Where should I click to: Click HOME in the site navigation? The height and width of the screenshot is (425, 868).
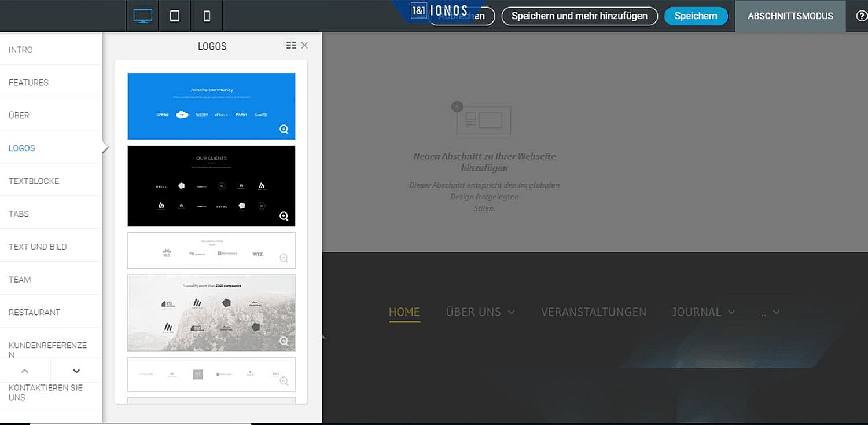404,312
